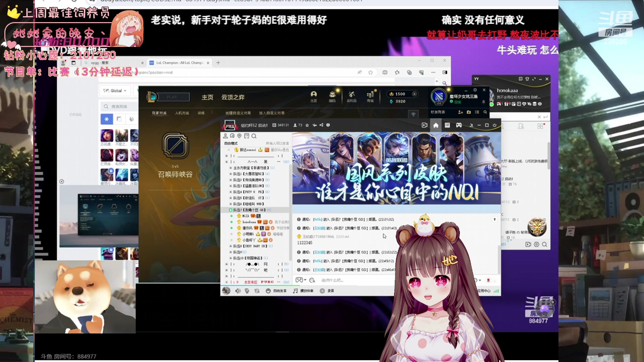This screenshot has width=644, height=362.
Task: Click share icon in YY channel header
Action: pos(321,125)
